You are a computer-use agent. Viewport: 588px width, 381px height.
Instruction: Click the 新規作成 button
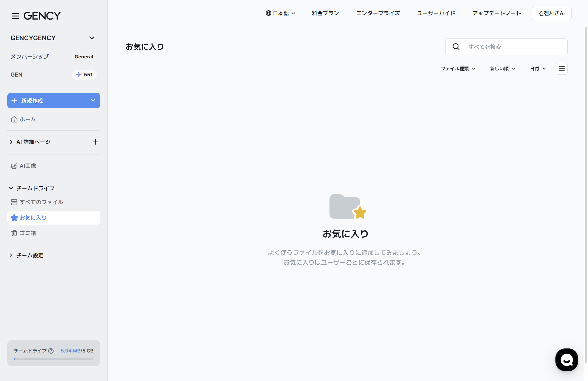[54, 100]
